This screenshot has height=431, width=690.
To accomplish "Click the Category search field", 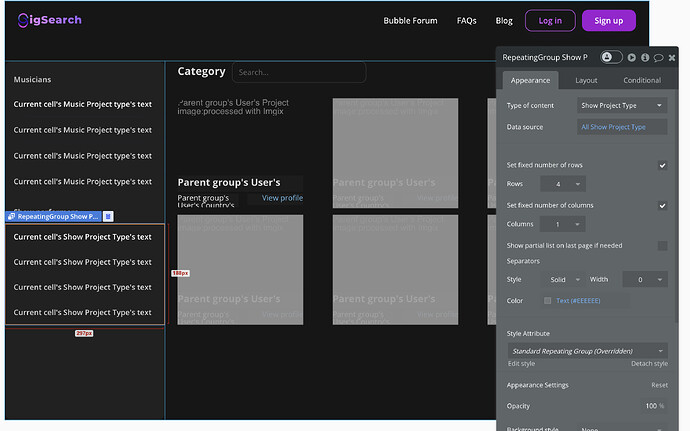I will (299, 72).
